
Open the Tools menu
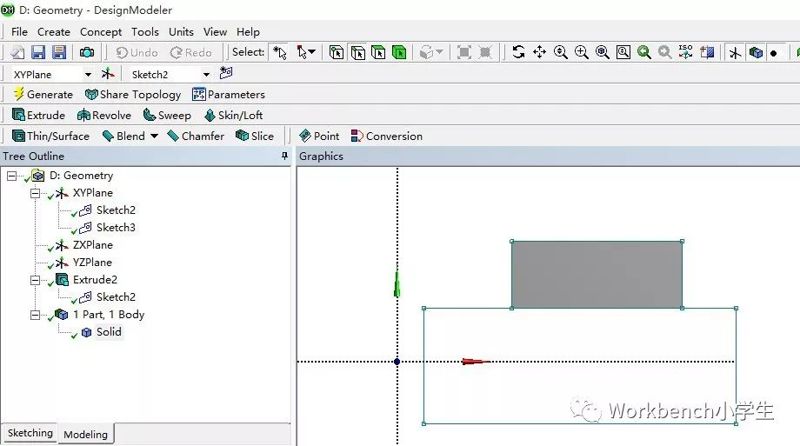pyautogui.click(x=145, y=32)
